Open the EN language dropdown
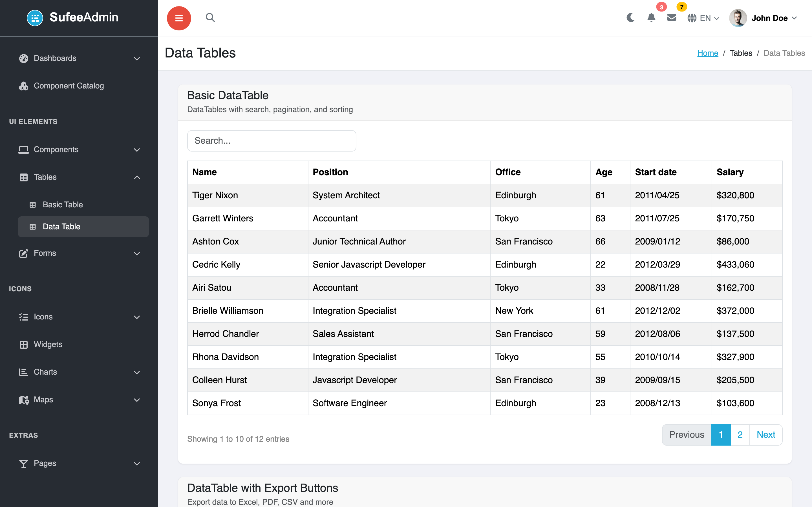Image resolution: width=812 pixels, height=507 pixels. (703, 18)
